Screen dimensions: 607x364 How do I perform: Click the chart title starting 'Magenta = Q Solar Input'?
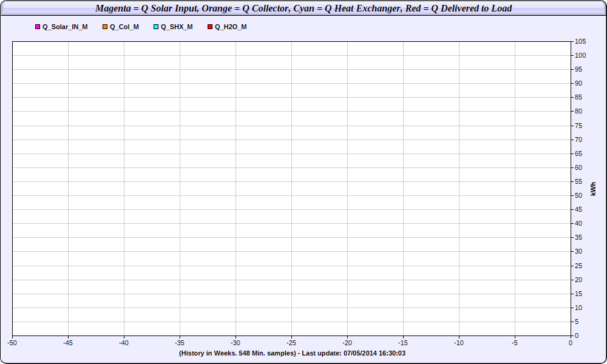[303, 8]
